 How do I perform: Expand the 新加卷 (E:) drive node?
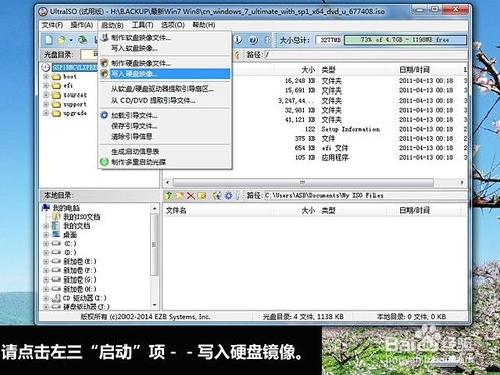[46, 261]
